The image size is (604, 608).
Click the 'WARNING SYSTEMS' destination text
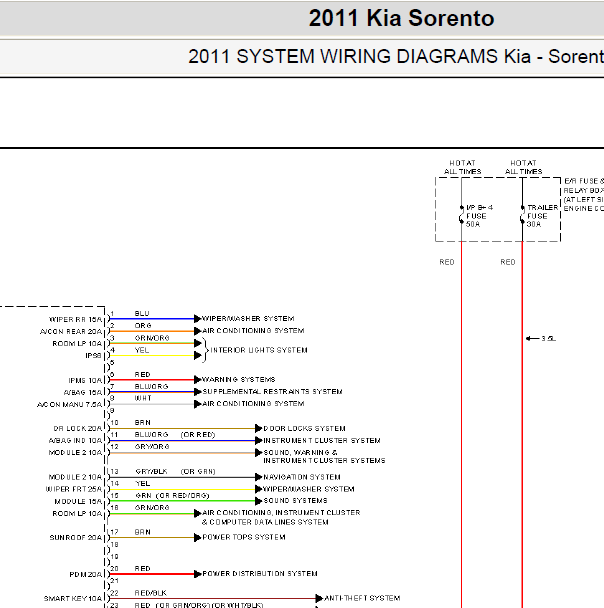(239, 379)
